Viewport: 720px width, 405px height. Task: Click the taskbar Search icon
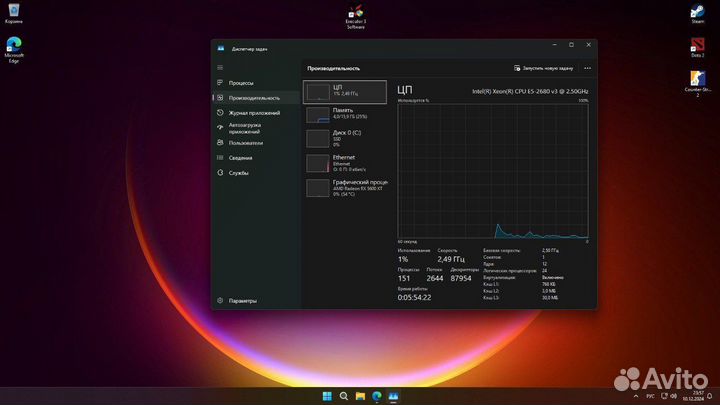343,396
